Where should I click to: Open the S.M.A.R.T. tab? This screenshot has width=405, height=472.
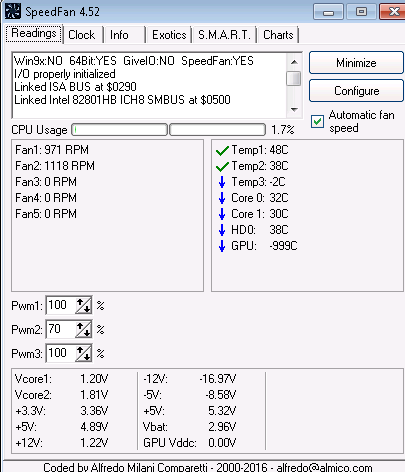click(x=224, y=35)
